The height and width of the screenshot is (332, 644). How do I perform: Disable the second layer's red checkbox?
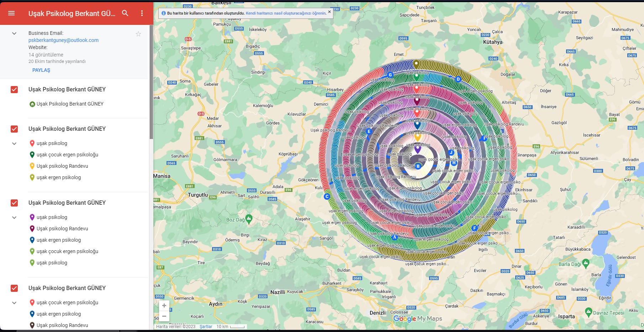tap(14, 129)
